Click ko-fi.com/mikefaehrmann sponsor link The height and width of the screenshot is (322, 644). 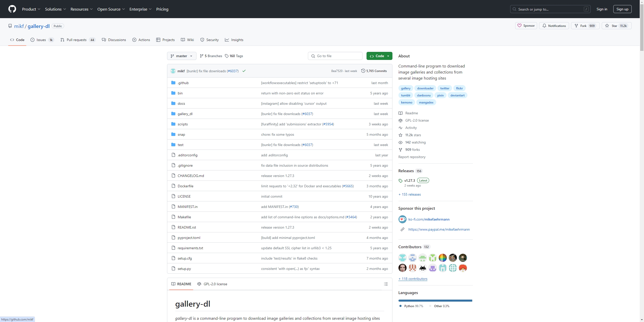click(429, 219)
